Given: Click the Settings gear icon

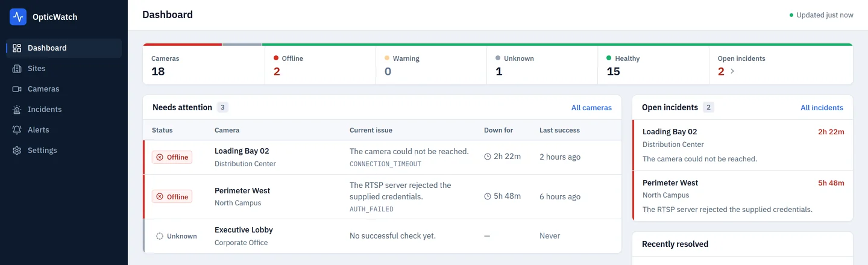Looking at the screenshot, I should [x=17, y=151].
